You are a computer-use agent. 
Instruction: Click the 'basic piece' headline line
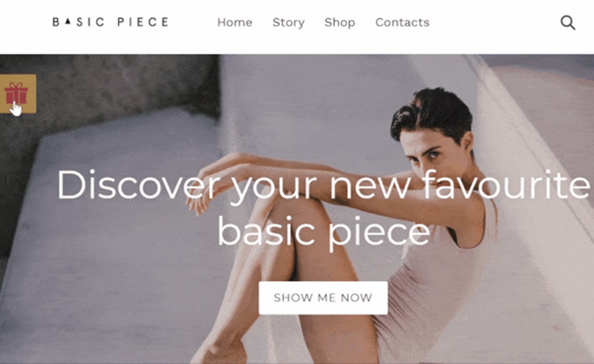tap(323, 231)
